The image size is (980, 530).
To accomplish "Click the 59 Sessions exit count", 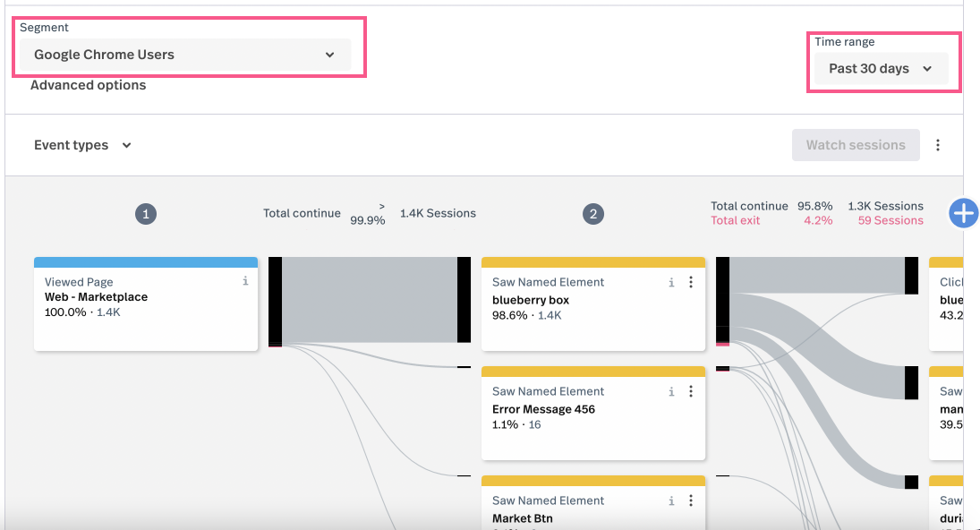I will point(890,220).
